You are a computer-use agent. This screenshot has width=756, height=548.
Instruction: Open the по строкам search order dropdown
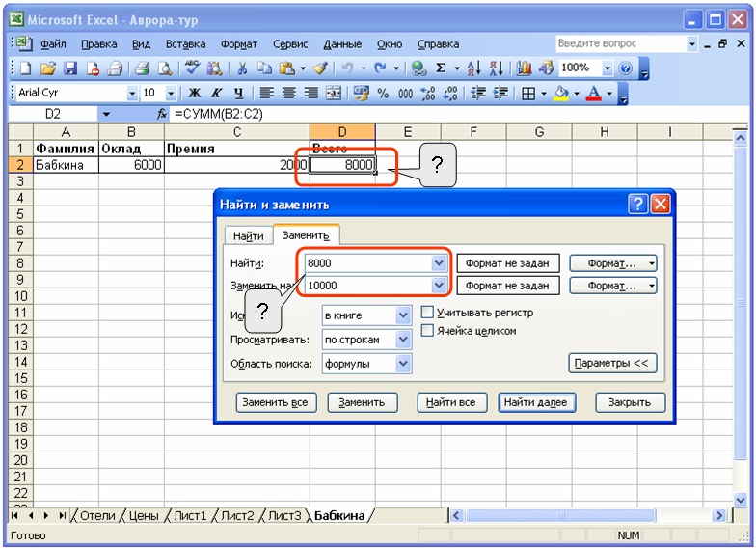[403, 340]
